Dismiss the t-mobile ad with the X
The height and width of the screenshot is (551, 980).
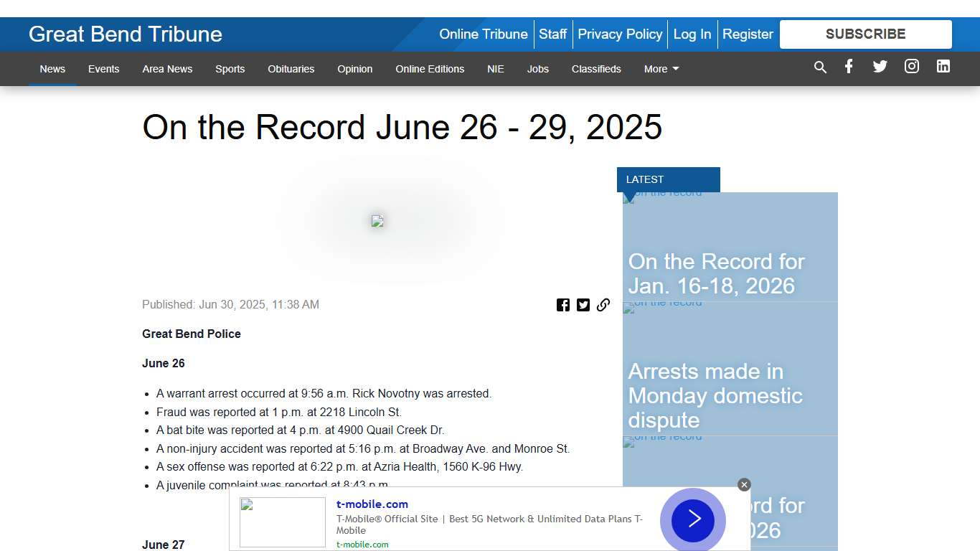pyautogui.click(x=744, y=484)
